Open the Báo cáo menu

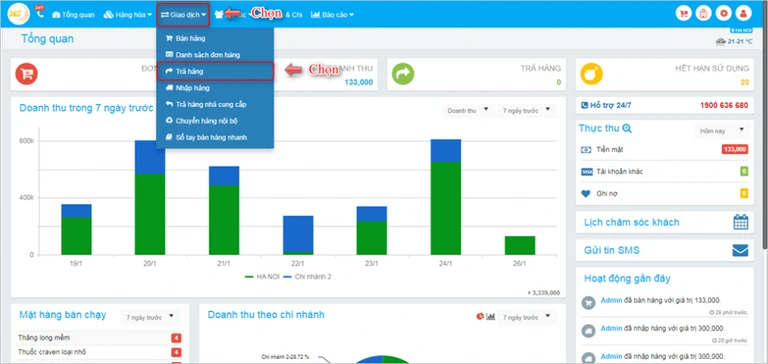point(332,15)
